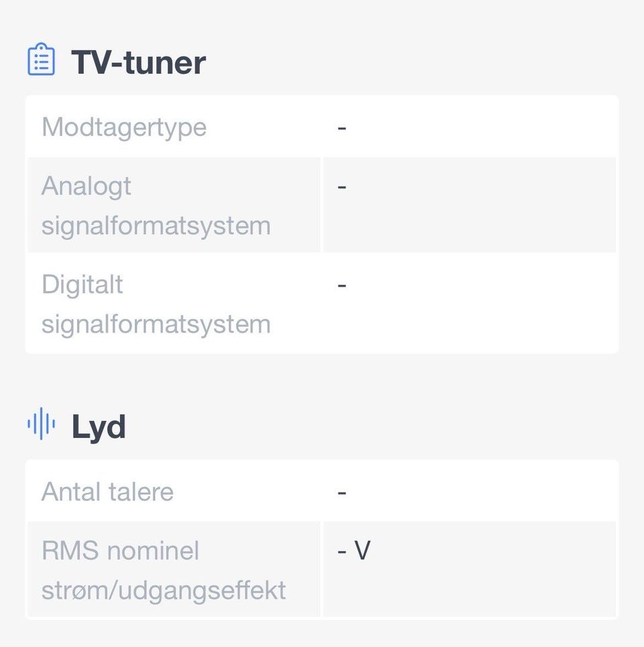
Task: Click the clipboard icon beside TV-tuner
Action: tap(41, 59)
